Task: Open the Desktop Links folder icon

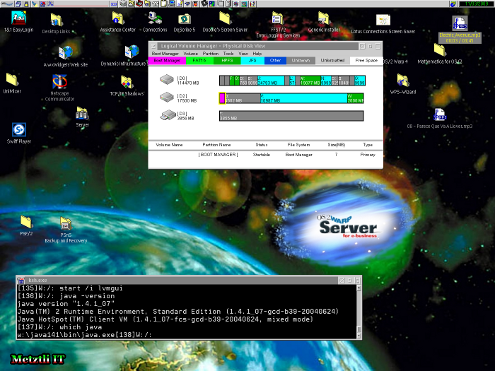Action: click(56, 21)
